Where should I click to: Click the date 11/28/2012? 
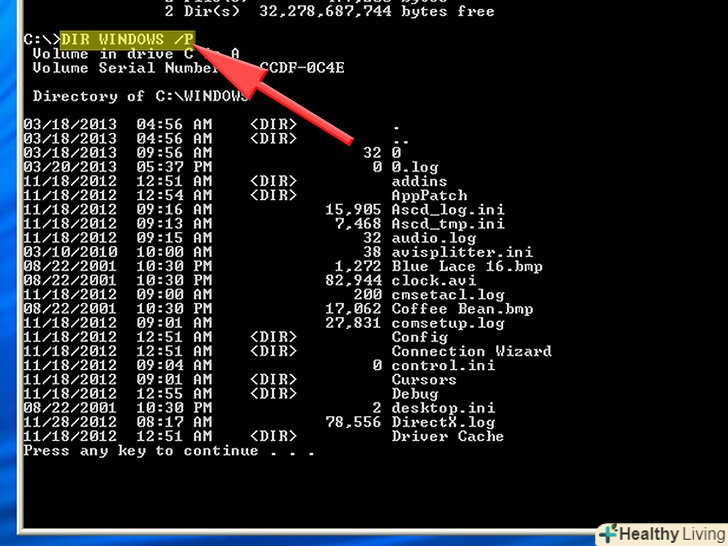(x=70, y=422)
